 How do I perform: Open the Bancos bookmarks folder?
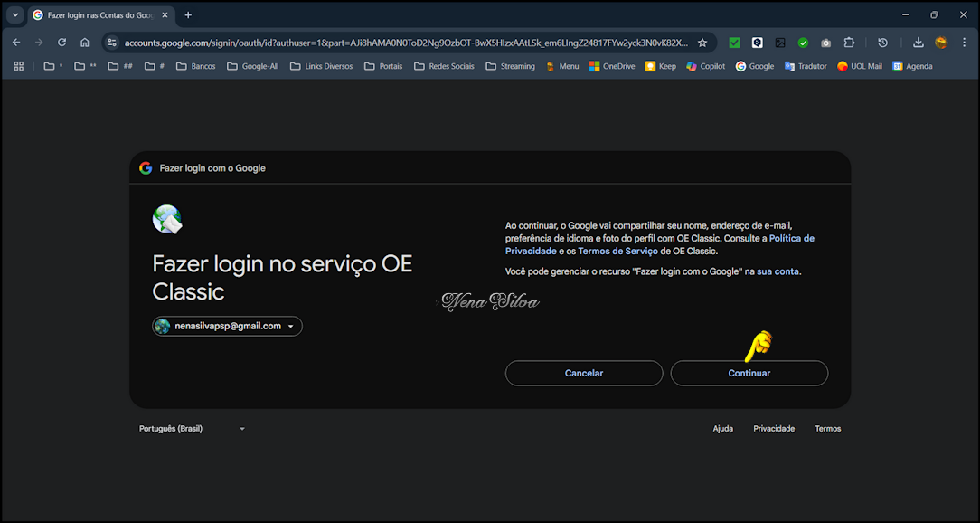[195, 66]
